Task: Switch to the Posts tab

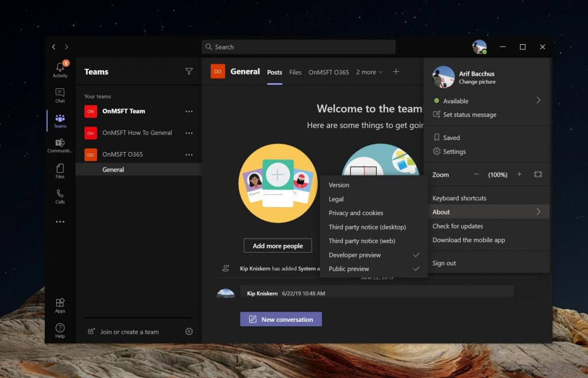Action: click(x=274, y=72)
